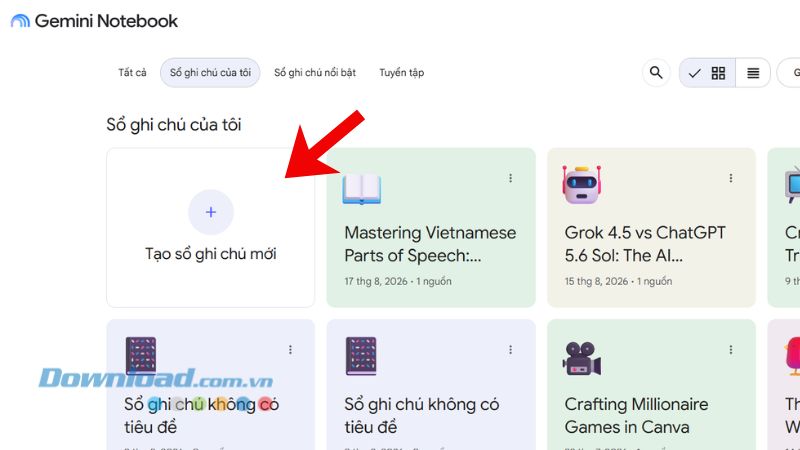Click the open book icon
Screen dimensions: 800x450
click(x=362, y=189)
